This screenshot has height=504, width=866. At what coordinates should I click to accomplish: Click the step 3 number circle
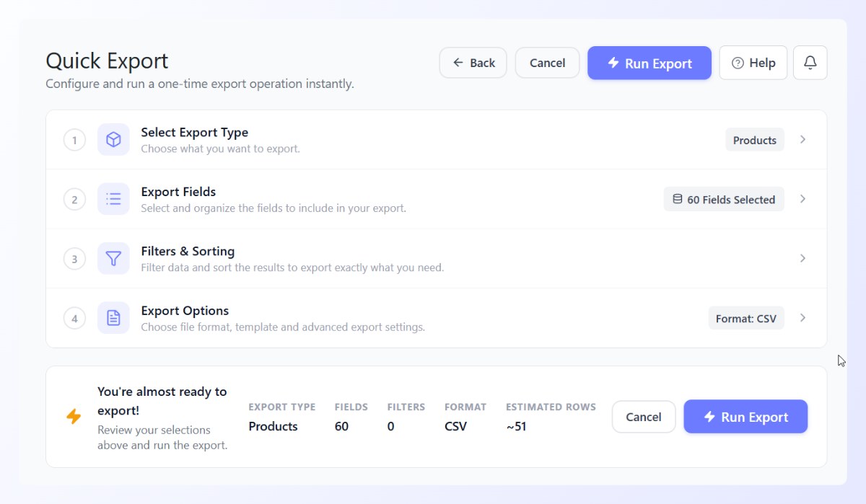tap(74, 258)
